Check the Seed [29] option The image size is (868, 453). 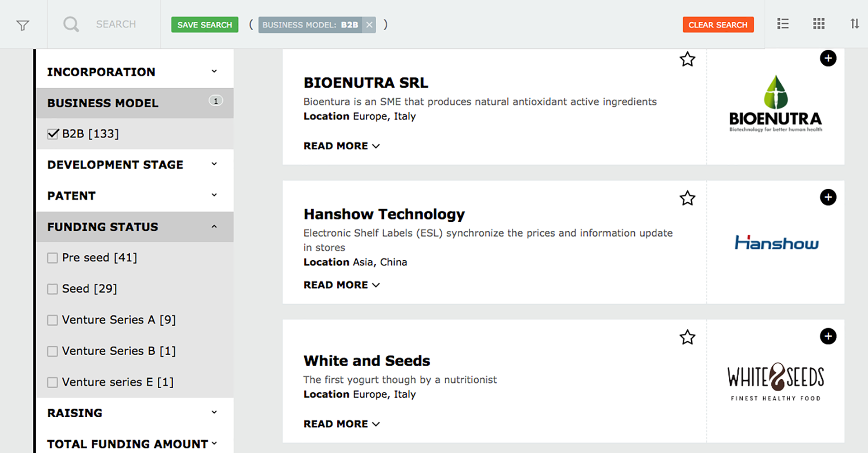click(x=52, y=289)
